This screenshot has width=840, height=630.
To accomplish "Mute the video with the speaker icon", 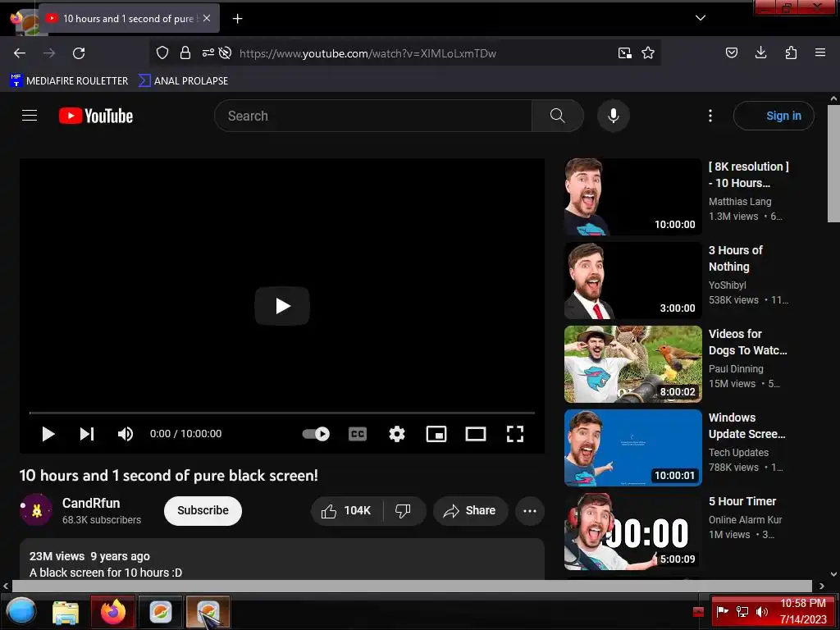I will pyautogui.click(x=126, y=434).
